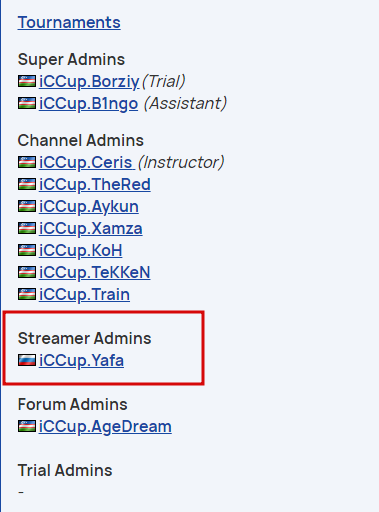Open iCCup.Xamza profile link

(91, 228)
